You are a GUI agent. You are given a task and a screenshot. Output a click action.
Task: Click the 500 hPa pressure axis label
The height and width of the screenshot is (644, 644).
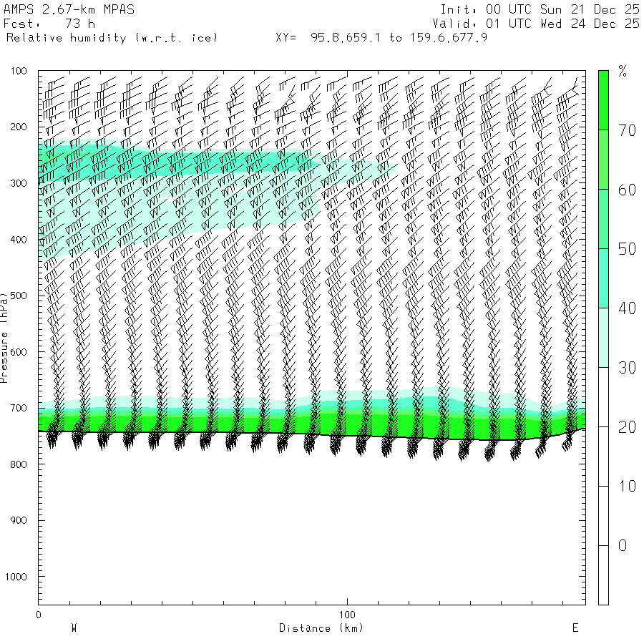click(19, 296)
